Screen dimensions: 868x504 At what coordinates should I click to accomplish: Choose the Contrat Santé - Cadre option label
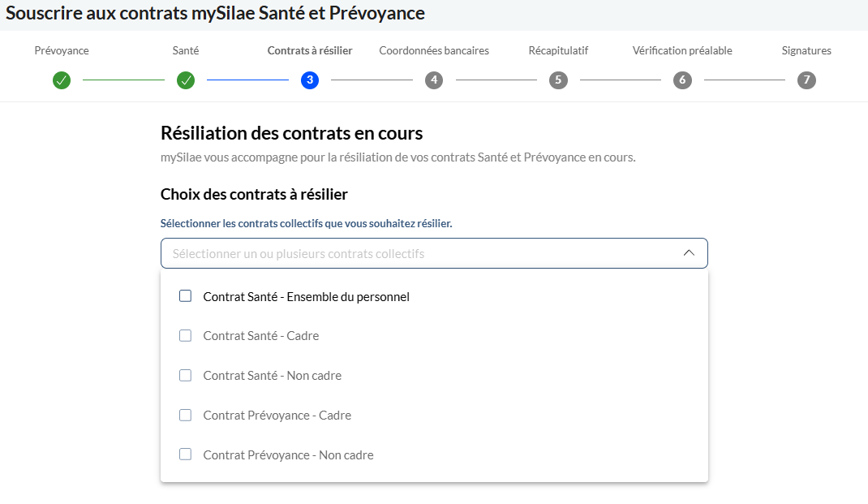coord(260,336)
